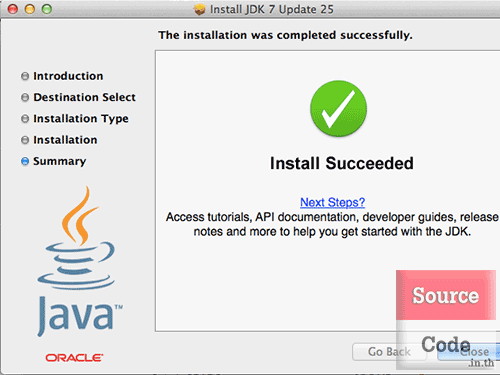The width and height of the screenshot is (500, 375).
Task: Click the Introduction step bullet
Action: [x=25, y=76]
